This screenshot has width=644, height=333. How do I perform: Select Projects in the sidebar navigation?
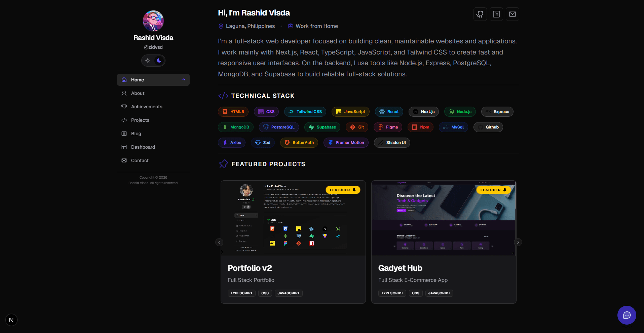tap(140, 120)
